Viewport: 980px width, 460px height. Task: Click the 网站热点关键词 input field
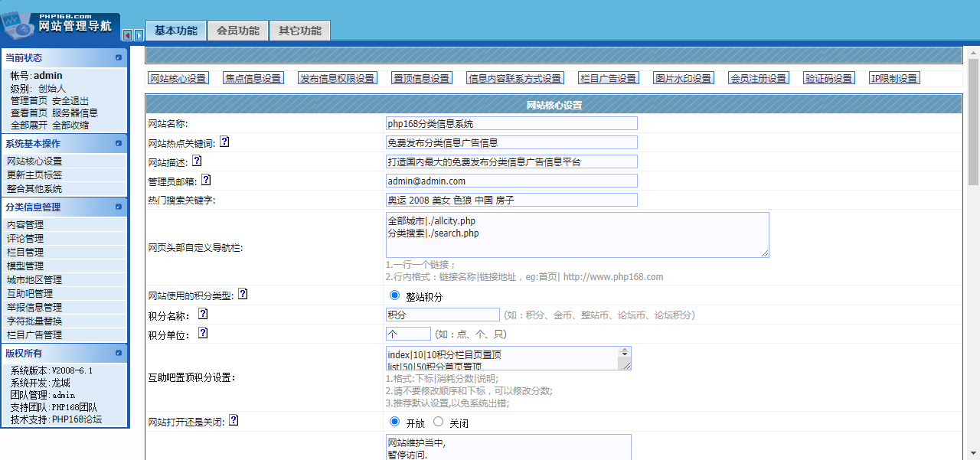point(511,142)
